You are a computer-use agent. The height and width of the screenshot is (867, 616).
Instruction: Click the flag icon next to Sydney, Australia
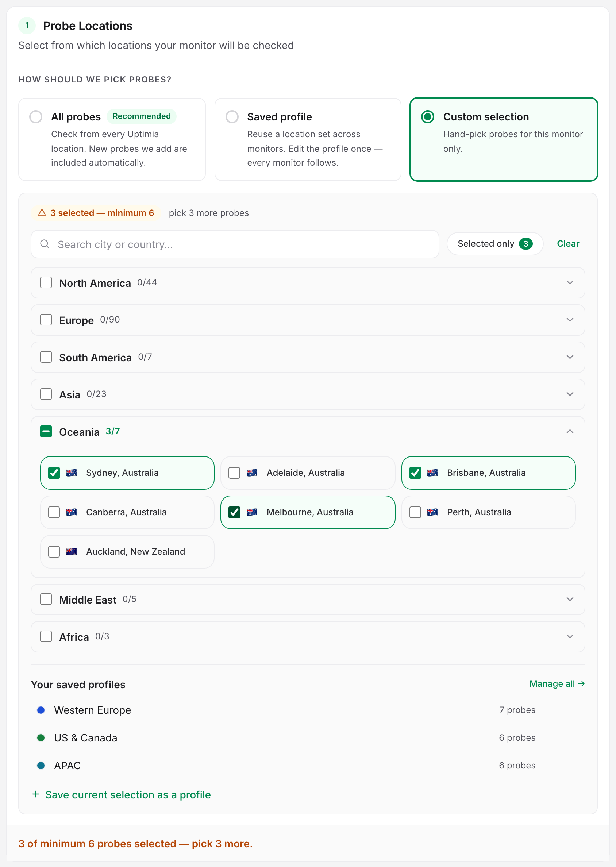click(71, 473)
